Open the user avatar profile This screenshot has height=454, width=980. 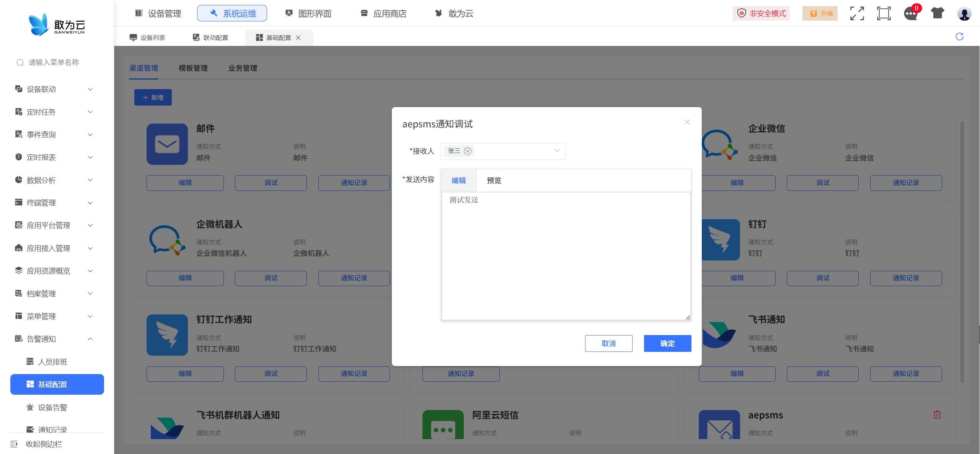point(964,13)
